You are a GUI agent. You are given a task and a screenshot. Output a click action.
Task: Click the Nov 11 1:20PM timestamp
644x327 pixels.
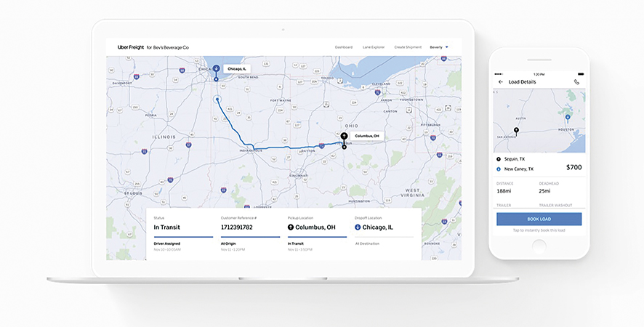(233, 249)
